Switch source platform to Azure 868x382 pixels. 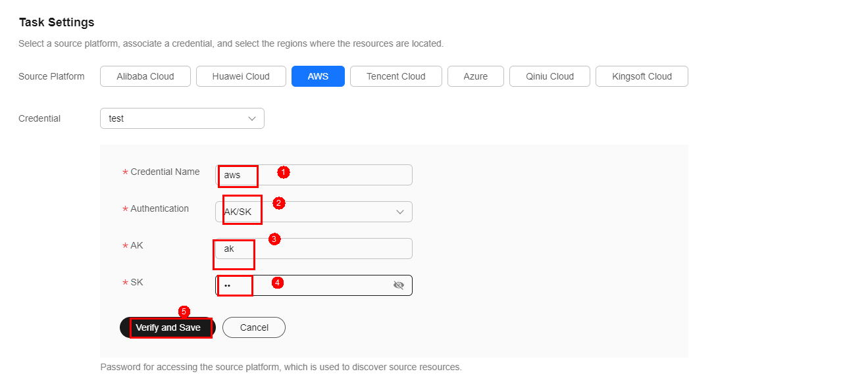point(475,76)
